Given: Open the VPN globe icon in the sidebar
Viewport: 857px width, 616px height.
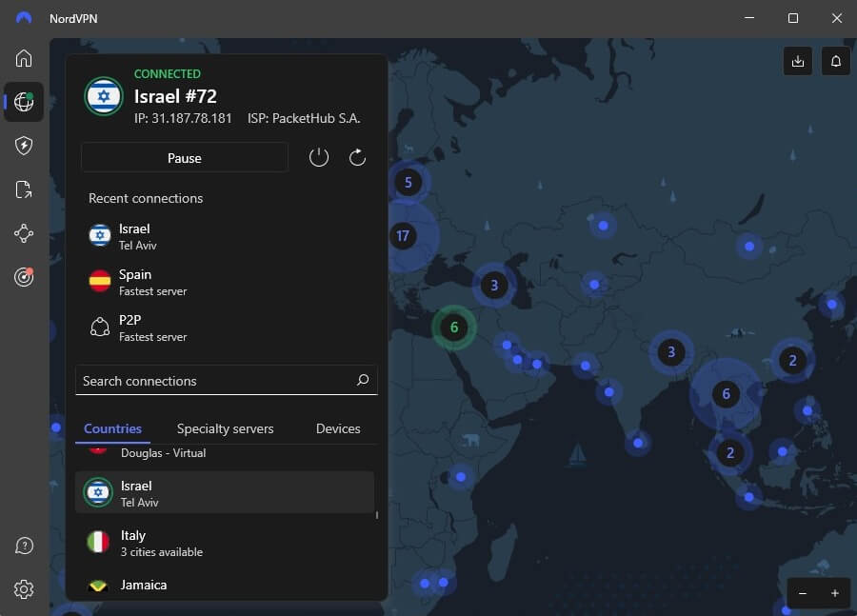Looking at the screenshot, I should [x=24, y=102].
